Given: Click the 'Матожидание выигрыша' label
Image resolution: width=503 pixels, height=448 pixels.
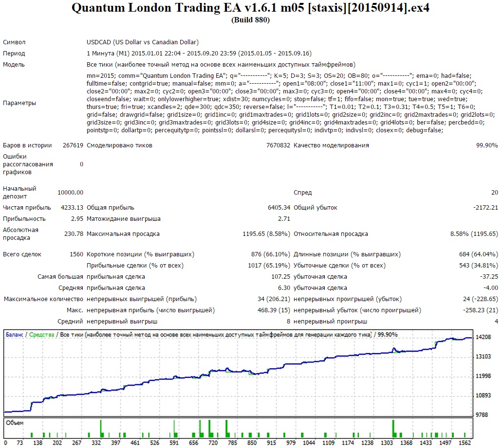Looking at the screenshot, I should [x=124, y=218].
